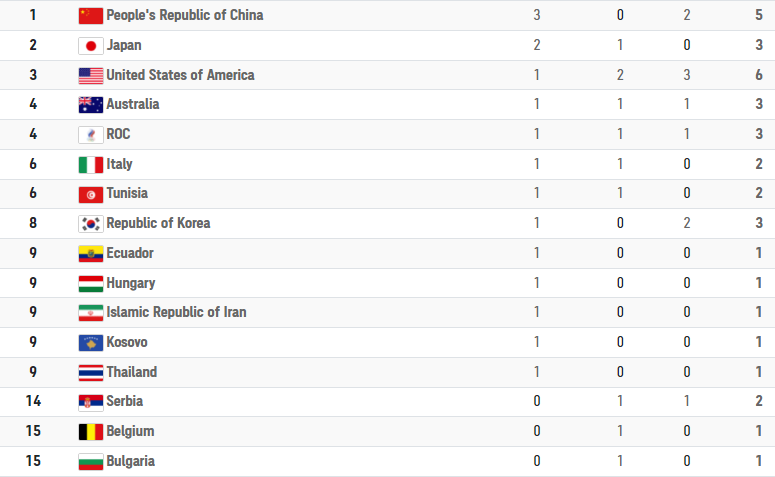The image size is (775, 477).
Task: Select the Italy country name
Action: (x=119, y=164)
